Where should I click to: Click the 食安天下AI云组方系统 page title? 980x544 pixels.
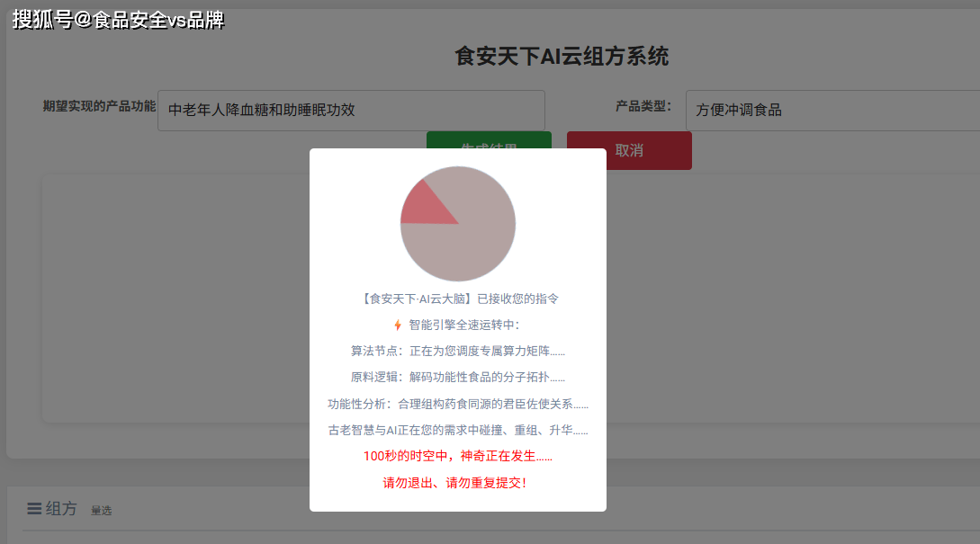pos(562,57)
